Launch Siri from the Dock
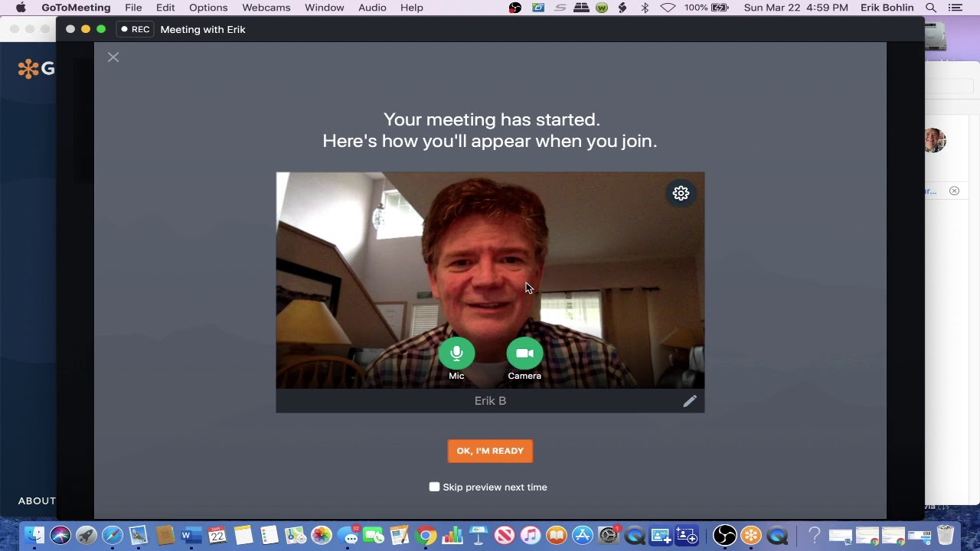The width and height of the screenshot is (980, 551). [60, 536]
